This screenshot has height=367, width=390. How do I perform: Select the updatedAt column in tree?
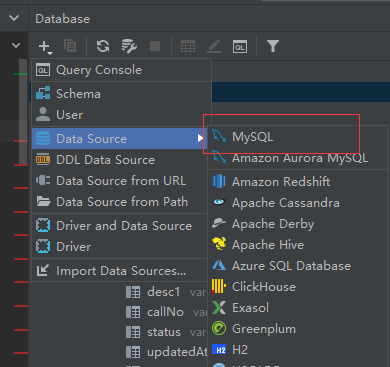coord(167,352)
